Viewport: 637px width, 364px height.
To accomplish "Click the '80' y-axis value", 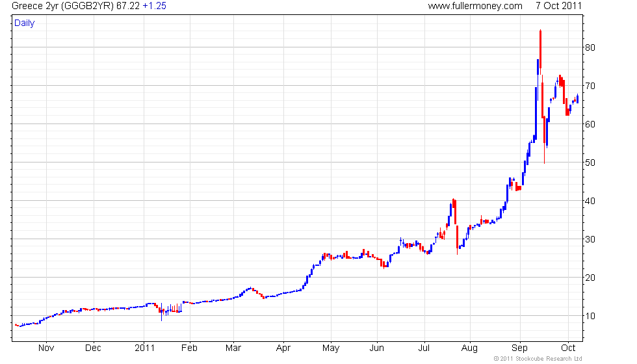I will [590, 47].
